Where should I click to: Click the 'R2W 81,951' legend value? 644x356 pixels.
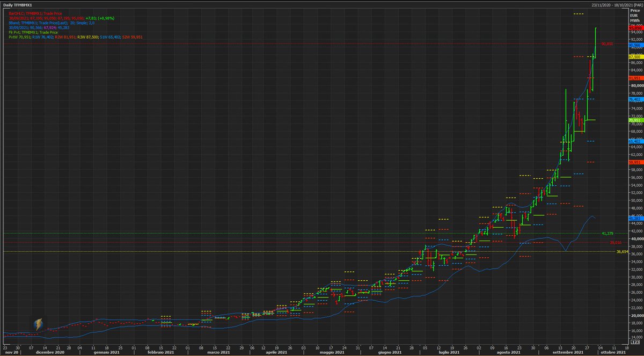(x=65, y=37)
